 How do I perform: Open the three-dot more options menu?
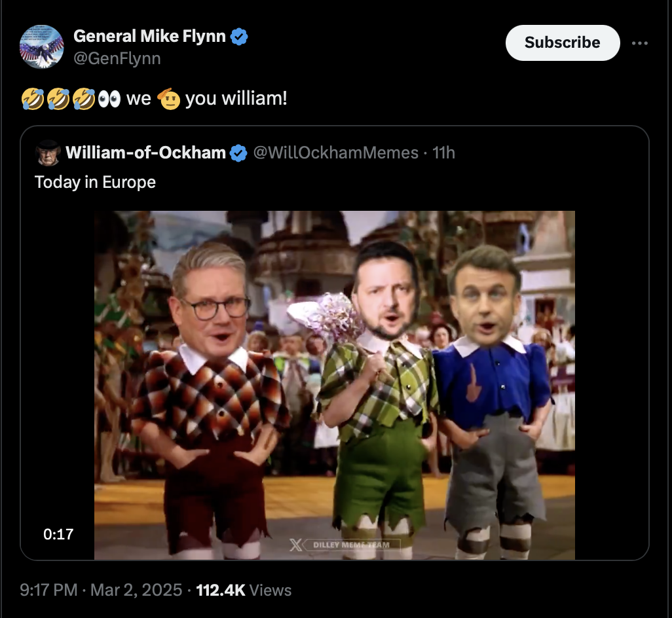pyautogui.click(x=639, y=43)
